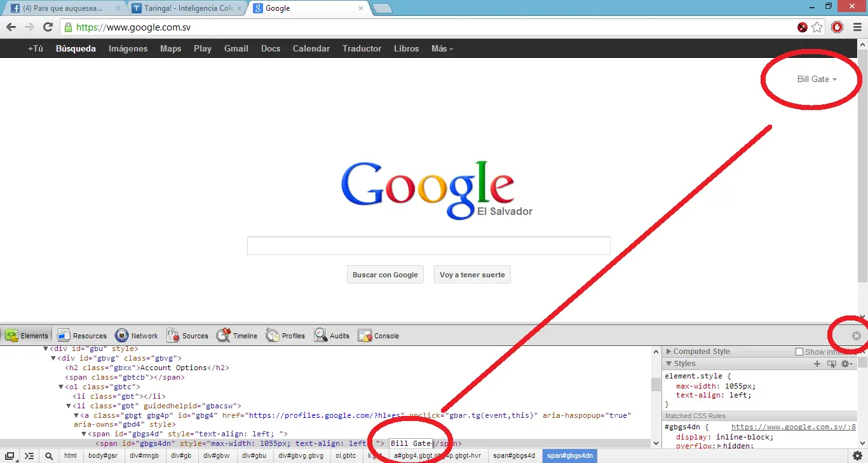Open the DevTools Resources panel

click(x=82, y=335)
